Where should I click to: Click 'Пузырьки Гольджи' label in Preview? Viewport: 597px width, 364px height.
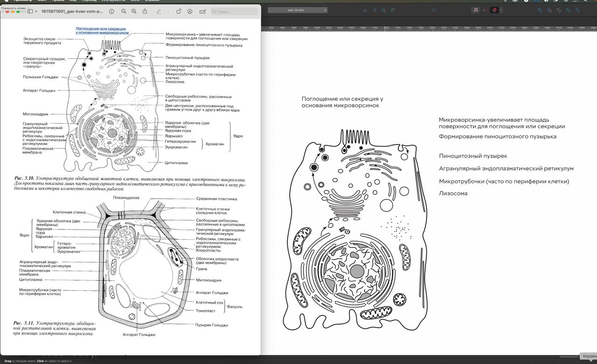[41, 77]
